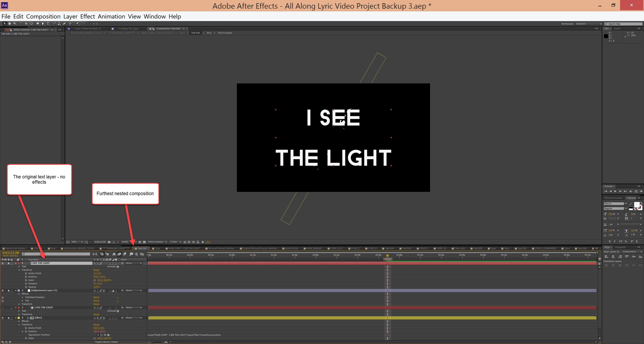Viewport: 644px width, 344px height.
Task: Reset the Turbulent Displace effect
Action: click(x=96, y=297)
